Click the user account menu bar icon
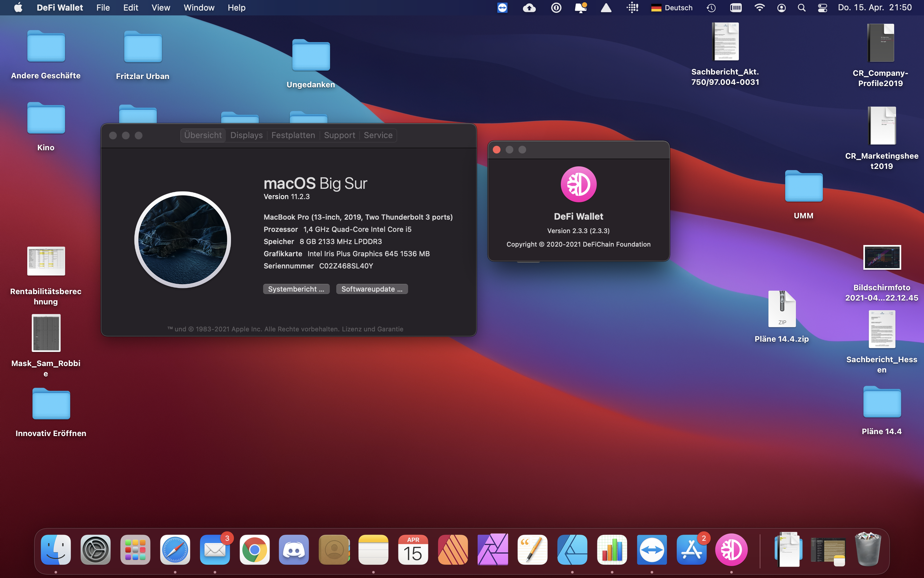 tap(782, 8)
